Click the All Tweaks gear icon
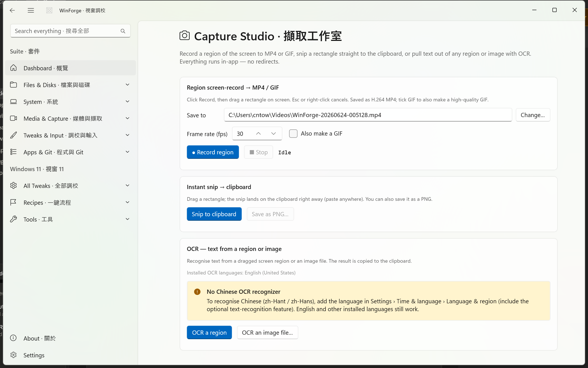The height and width of the screenshot is (368, 588). click(x=13, y=185)
